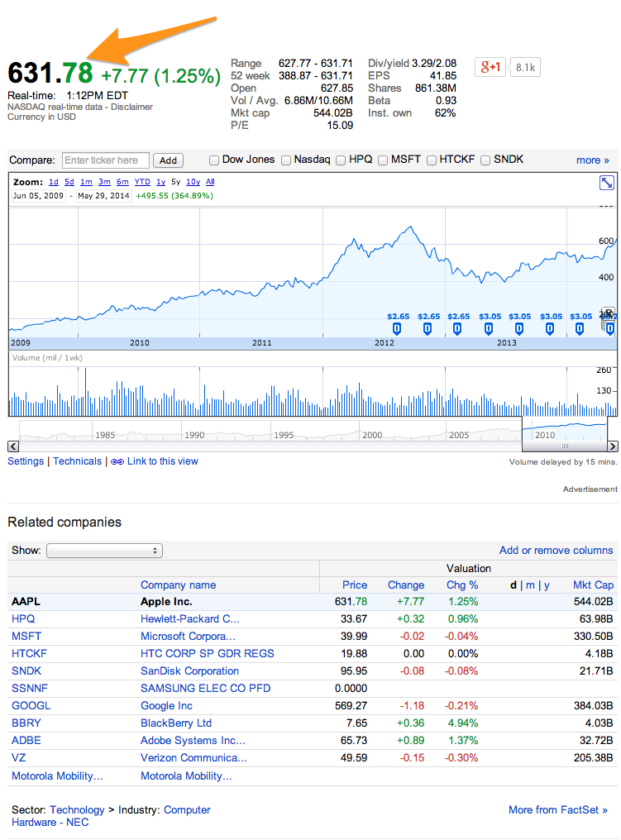The width and height of the screenshot is (621, 840).
Task: Sort by Company name column
Action: click(x=178, y=585)
